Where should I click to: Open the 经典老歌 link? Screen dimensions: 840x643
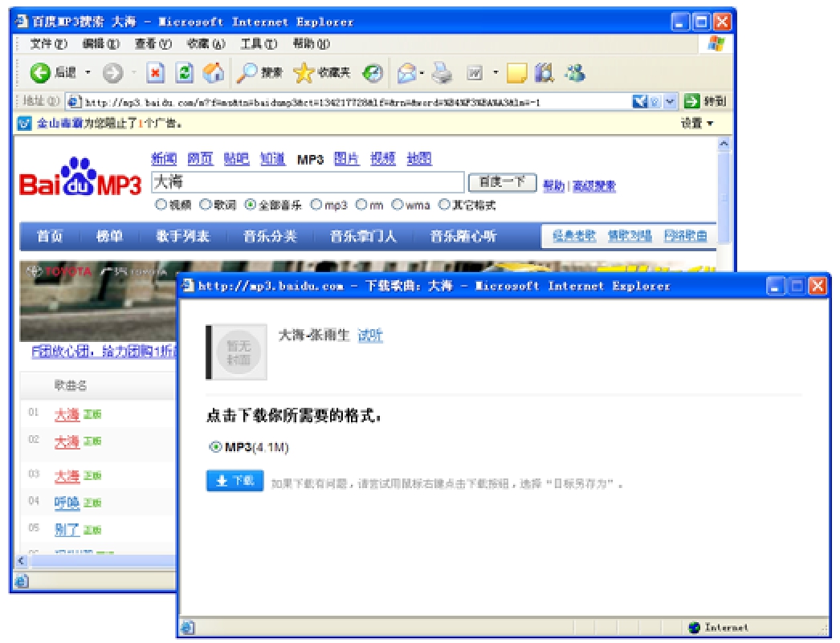click(574, 236)
